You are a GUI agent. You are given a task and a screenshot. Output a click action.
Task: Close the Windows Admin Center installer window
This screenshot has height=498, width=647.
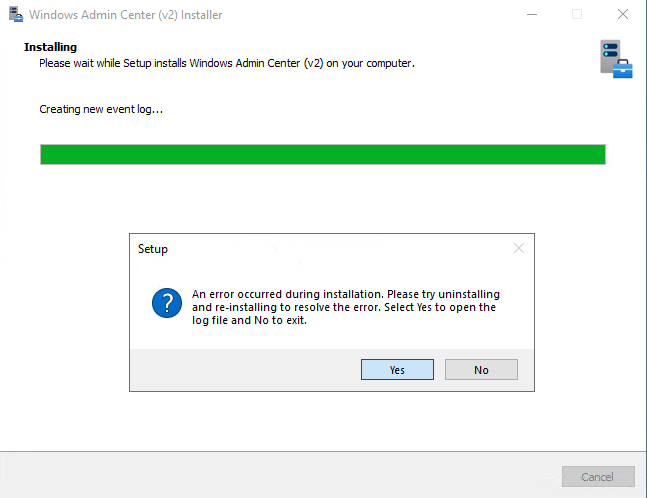[623, 15]
